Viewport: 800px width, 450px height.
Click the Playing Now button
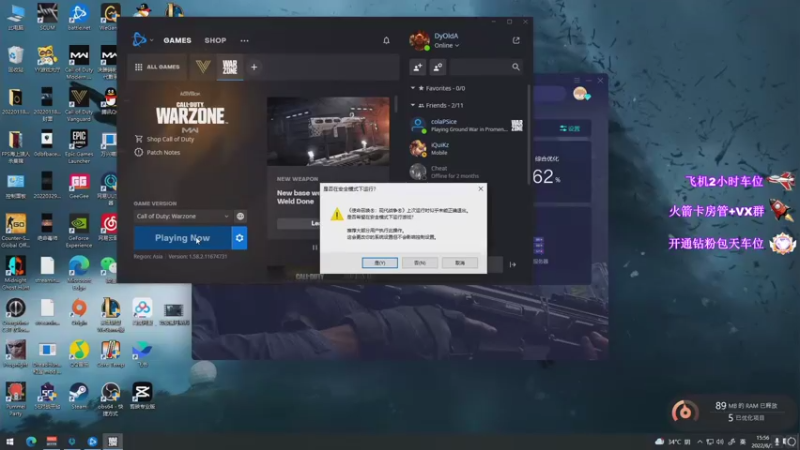click(x=182, y=238)
